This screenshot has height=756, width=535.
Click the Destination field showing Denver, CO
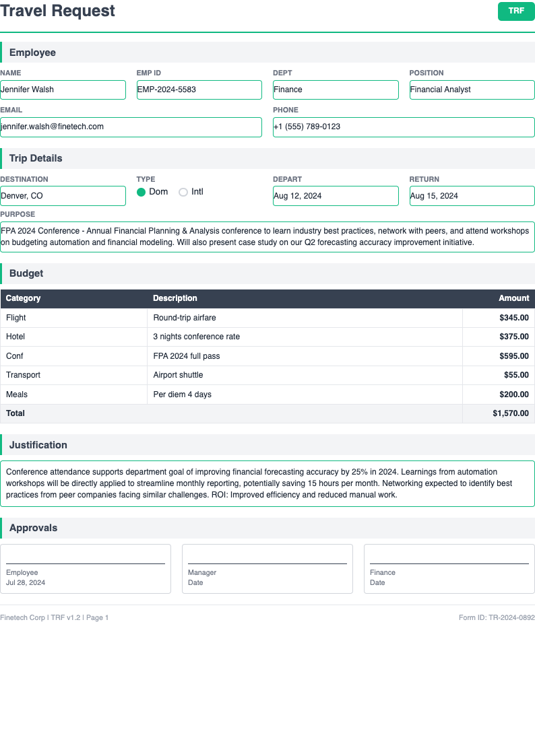coord(63,195)
